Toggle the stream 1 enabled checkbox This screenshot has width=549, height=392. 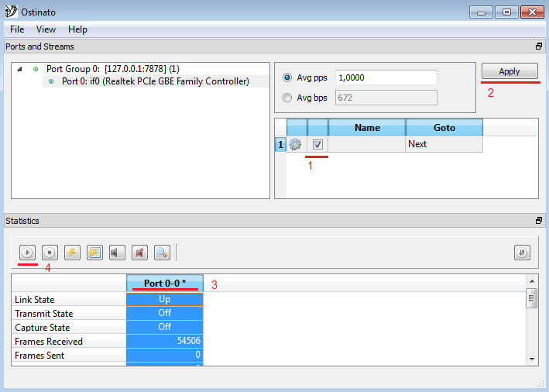317,144
